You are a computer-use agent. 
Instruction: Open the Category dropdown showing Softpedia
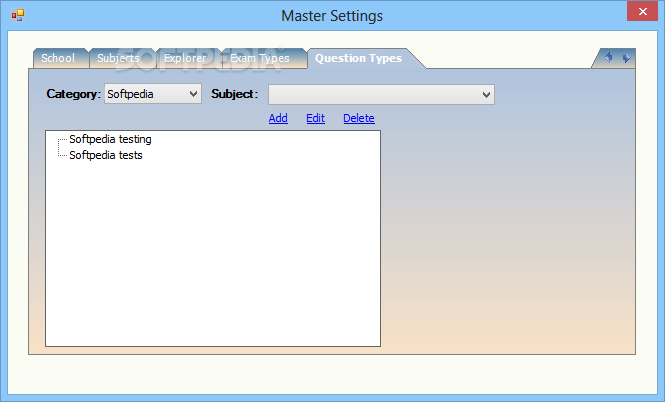point(153,94)
